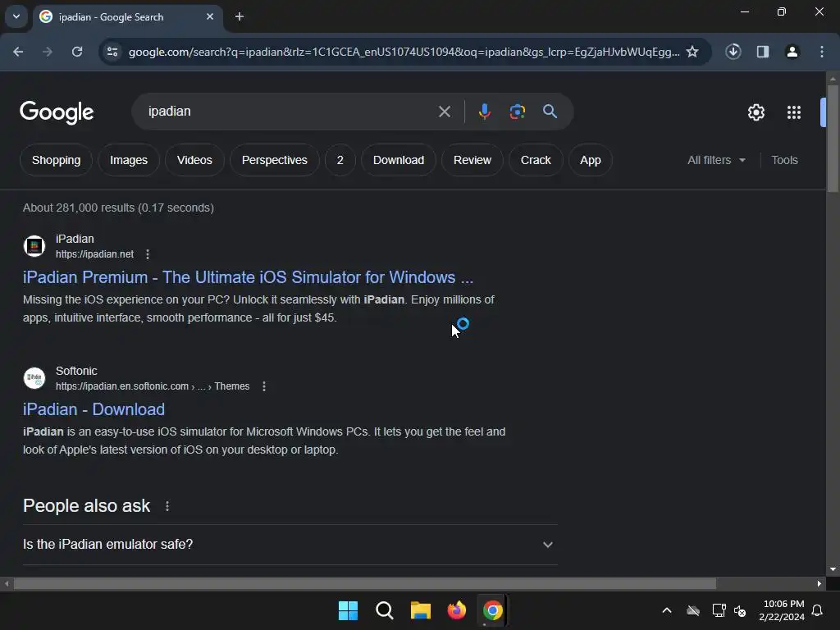Filter results by Shopping
The width and height of the screenshot is (840, 630).
point(57,160)
